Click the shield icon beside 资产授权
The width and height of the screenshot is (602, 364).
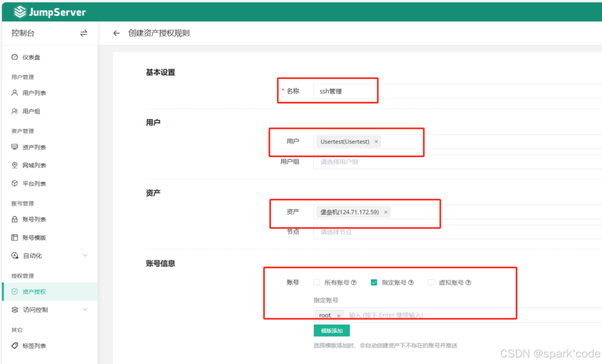click(x=14, y=292)
